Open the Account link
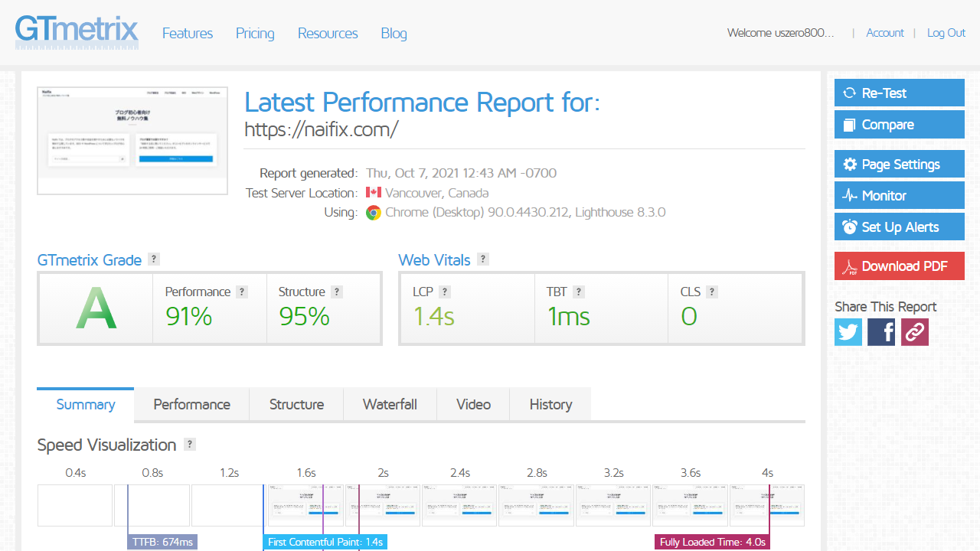Screen dimensions: 980x551 (x=885, y=33)
